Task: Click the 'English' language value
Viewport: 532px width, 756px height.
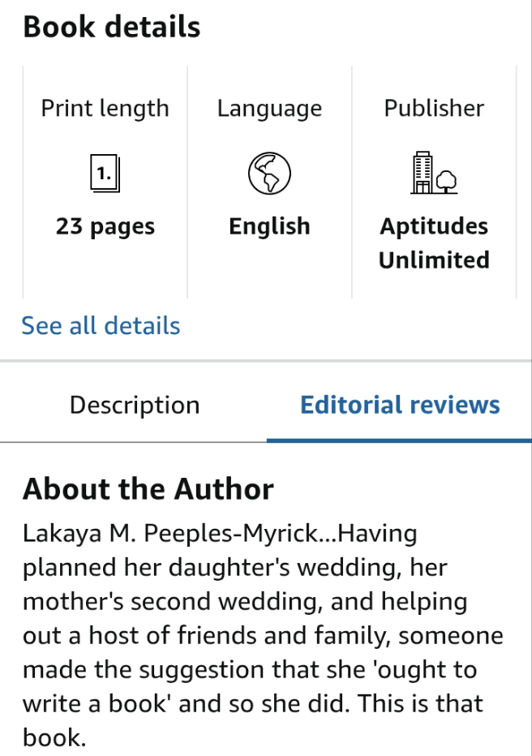Action: click(269, 226)
